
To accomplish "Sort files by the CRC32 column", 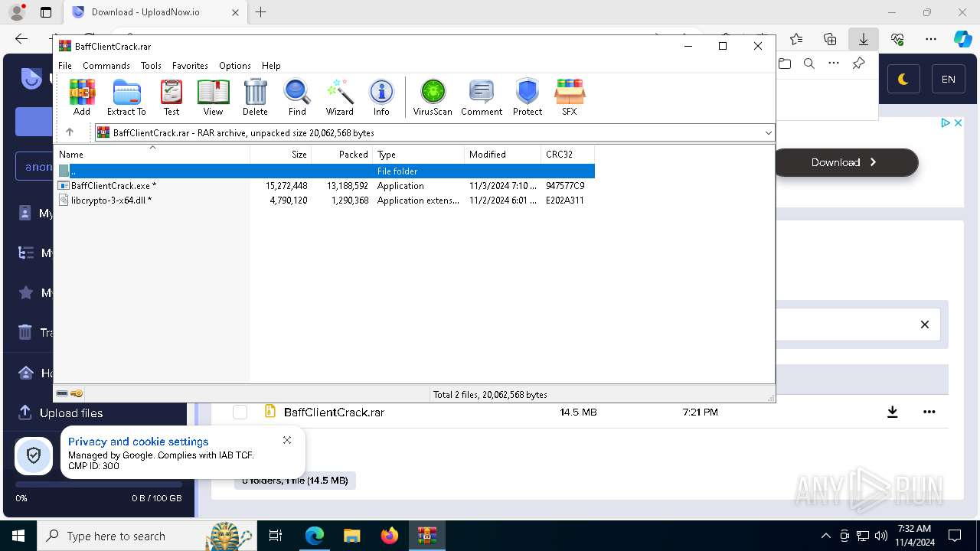I will point(568,155).
